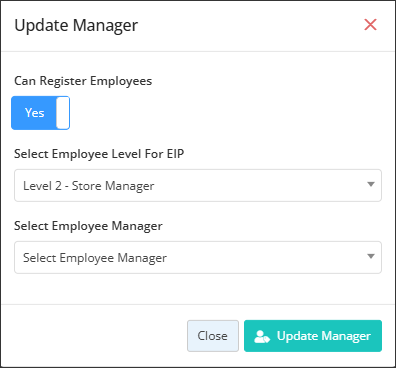Close the Update Manager modal via header X
Screen dimensions: 396x368
coord(370,25)
